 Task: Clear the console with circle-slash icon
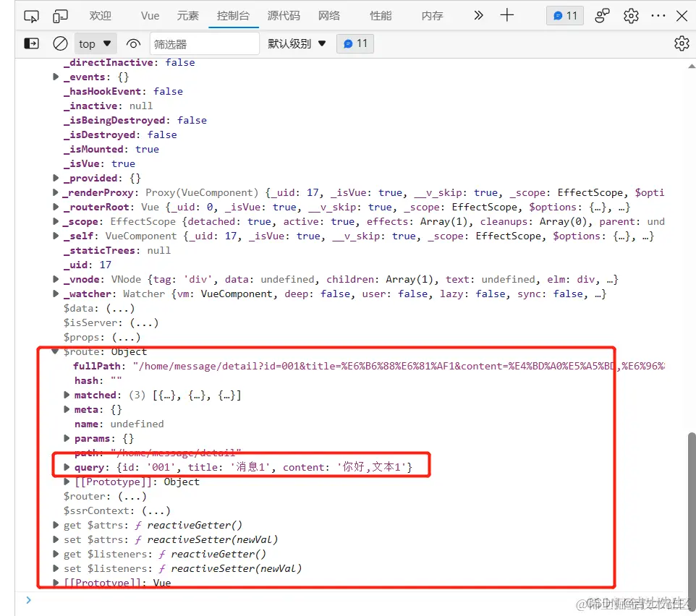pos(60,43)
